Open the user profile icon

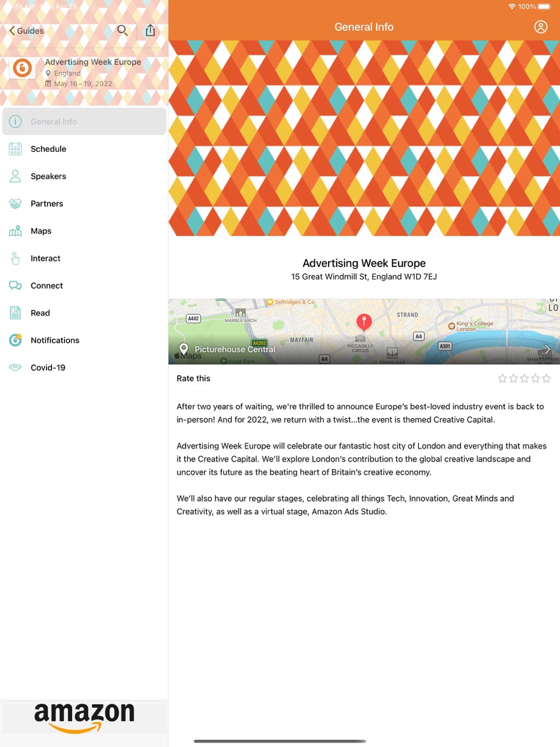tap(540, 27)
